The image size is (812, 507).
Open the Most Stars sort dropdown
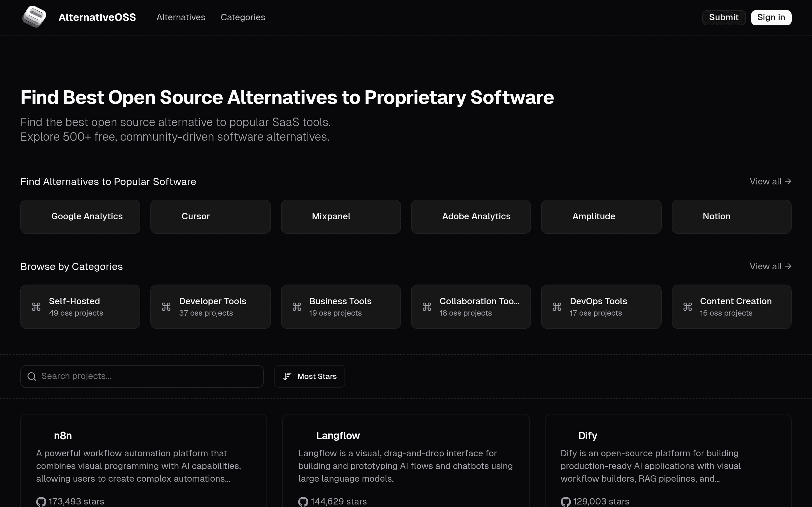[309, 376]
